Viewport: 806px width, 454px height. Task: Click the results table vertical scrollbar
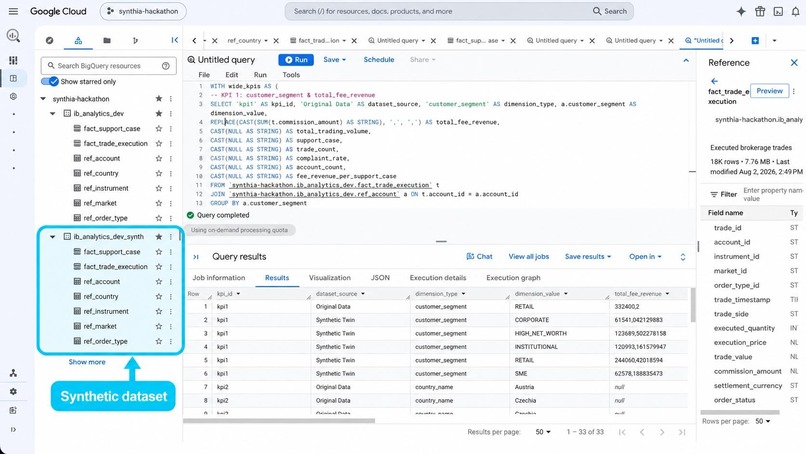pos(693,305)
